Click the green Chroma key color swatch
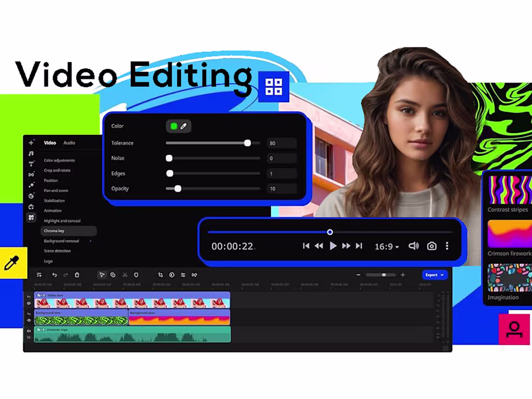532x399 pixels. (x=173, y=126)
